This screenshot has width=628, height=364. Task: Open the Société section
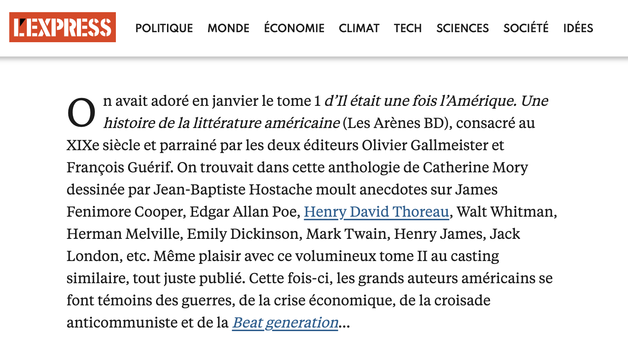(x=526, y=28)
